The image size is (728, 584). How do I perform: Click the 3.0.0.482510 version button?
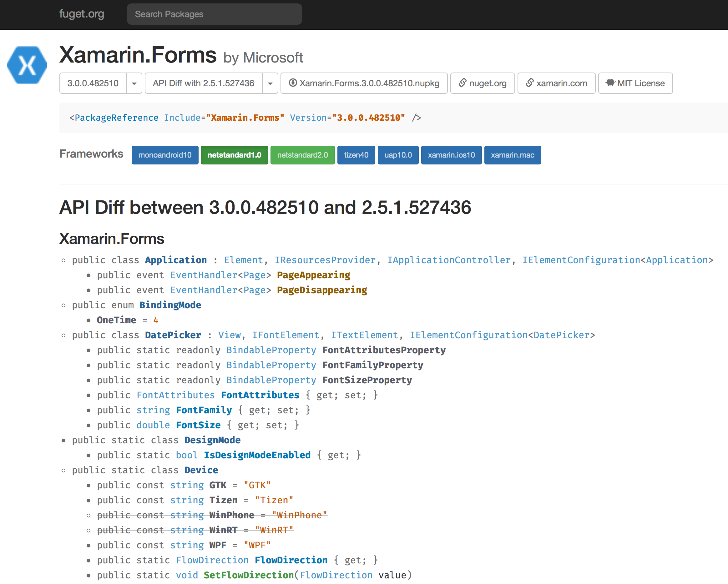[93, 83]
